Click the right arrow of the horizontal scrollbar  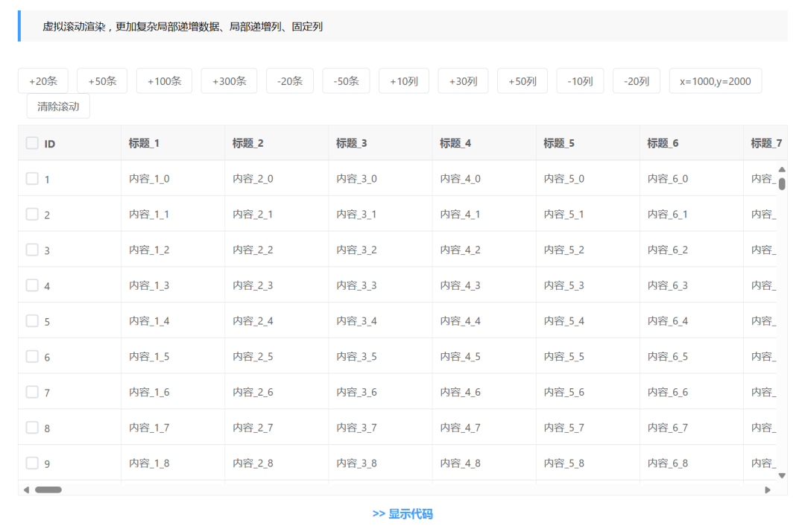[768, 490]
